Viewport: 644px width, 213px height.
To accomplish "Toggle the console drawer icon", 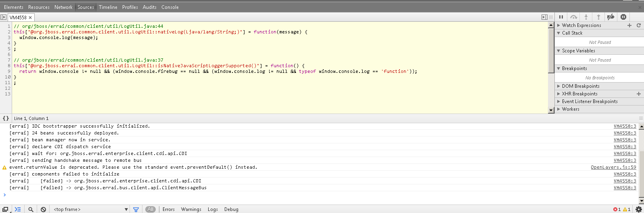I will pos(18,209).
